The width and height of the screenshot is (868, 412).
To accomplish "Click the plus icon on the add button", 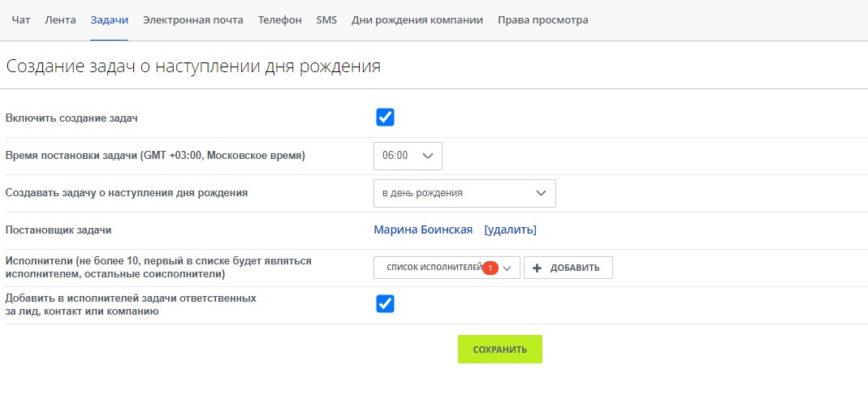I will point(537,268).
